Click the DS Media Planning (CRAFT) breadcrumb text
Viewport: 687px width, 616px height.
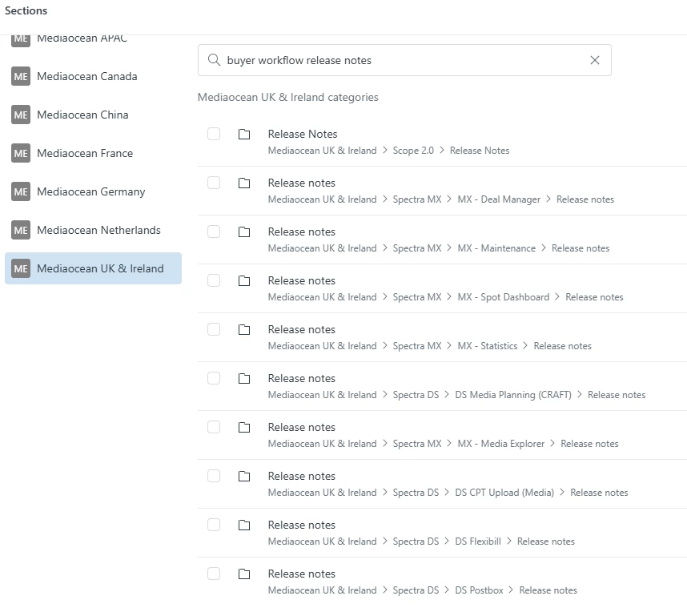tap(513, 395)
